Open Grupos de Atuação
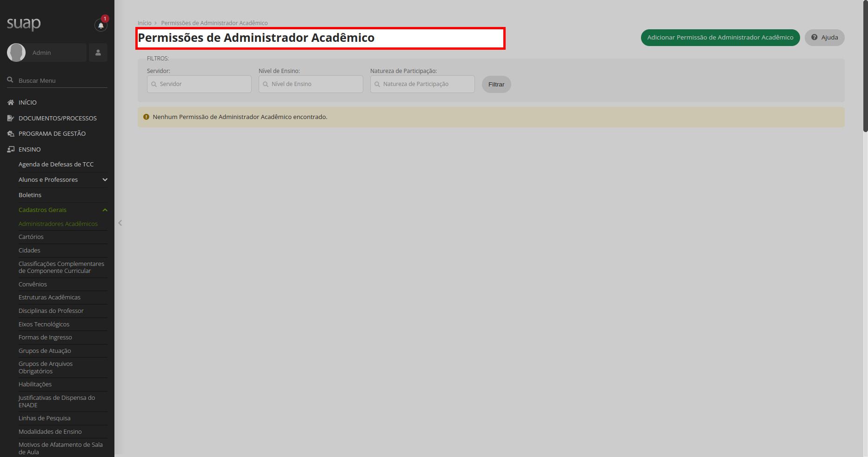Image resolution: width=868 pixels, height=457 pixels. pyautogui.click(x=45, y=351)
